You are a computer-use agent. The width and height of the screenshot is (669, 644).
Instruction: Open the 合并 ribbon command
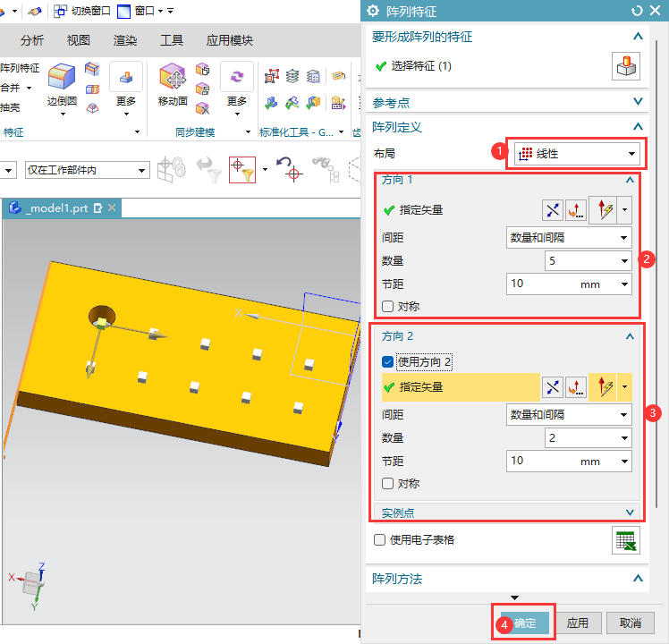(x=16, y=88)
